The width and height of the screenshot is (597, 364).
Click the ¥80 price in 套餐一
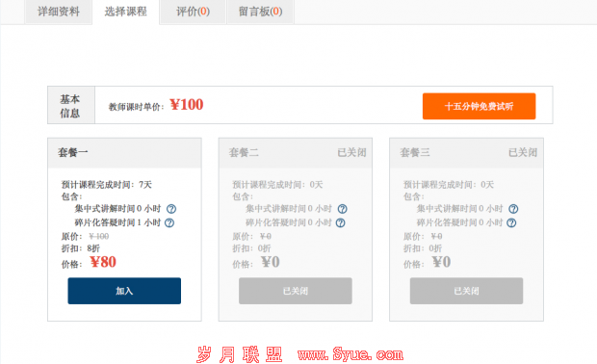103,262
